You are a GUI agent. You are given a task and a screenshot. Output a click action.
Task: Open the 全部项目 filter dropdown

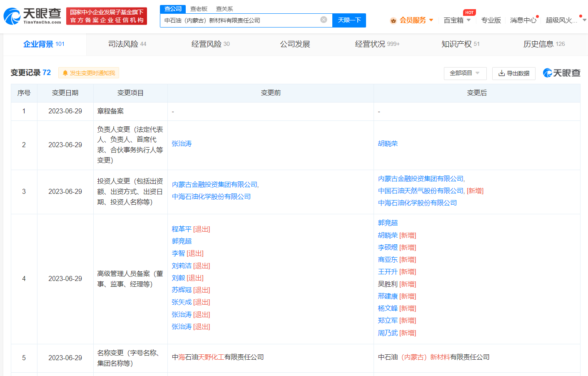(465, 73)
